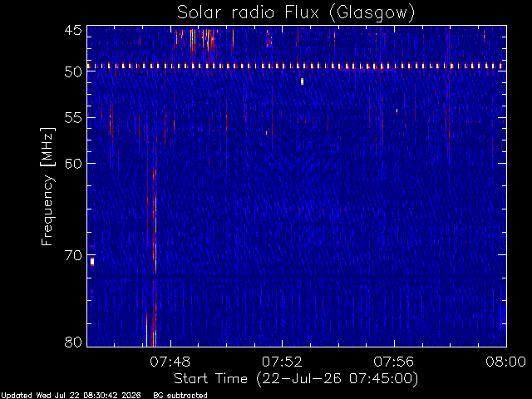Select the 80 MHz frequency axis label
This screenshot has width=532, height=399.
click(x=73, y=342)
